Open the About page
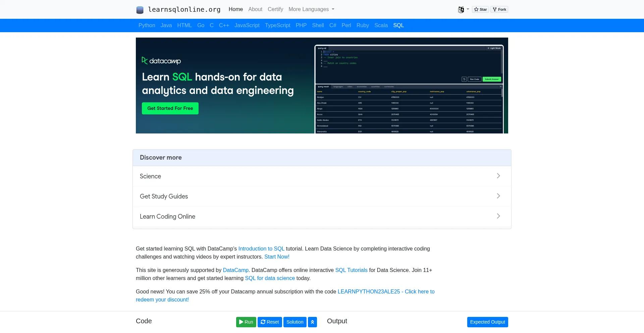The image size is (644, 333). pyautogui.click(x=255, y=9)
